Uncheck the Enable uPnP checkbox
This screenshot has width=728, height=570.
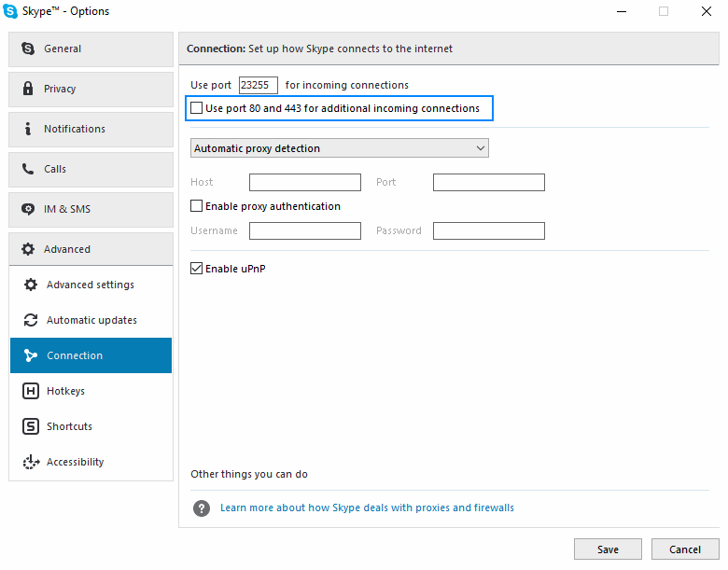[196, 269]
